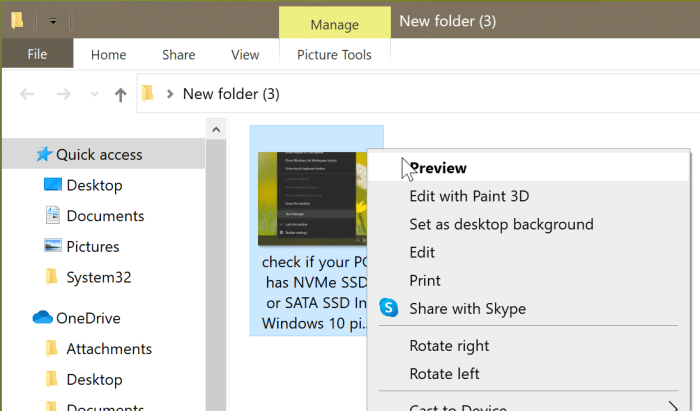Click the folder icon in the title bar
This screenshot has height=411, width=700.
[x=17, y=21]
